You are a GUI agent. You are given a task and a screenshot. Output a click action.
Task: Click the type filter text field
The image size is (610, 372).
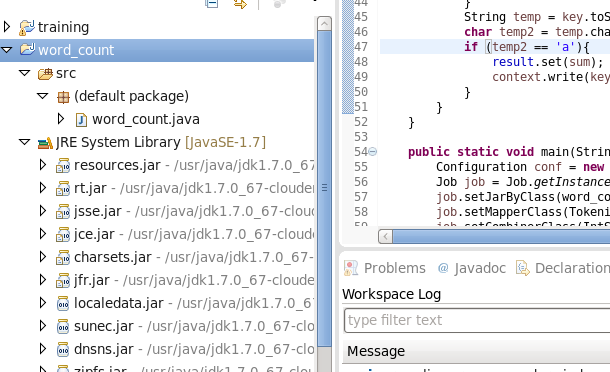[x=477, y=320]
